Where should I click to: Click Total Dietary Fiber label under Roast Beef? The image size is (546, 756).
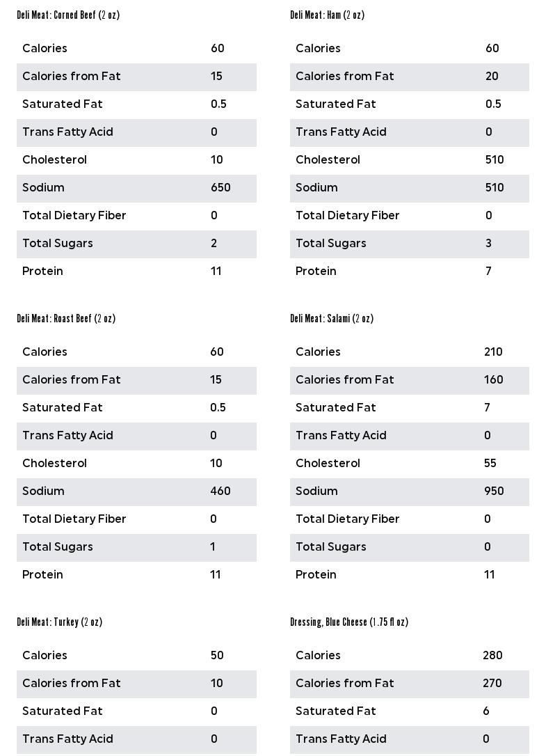[74, 519]
